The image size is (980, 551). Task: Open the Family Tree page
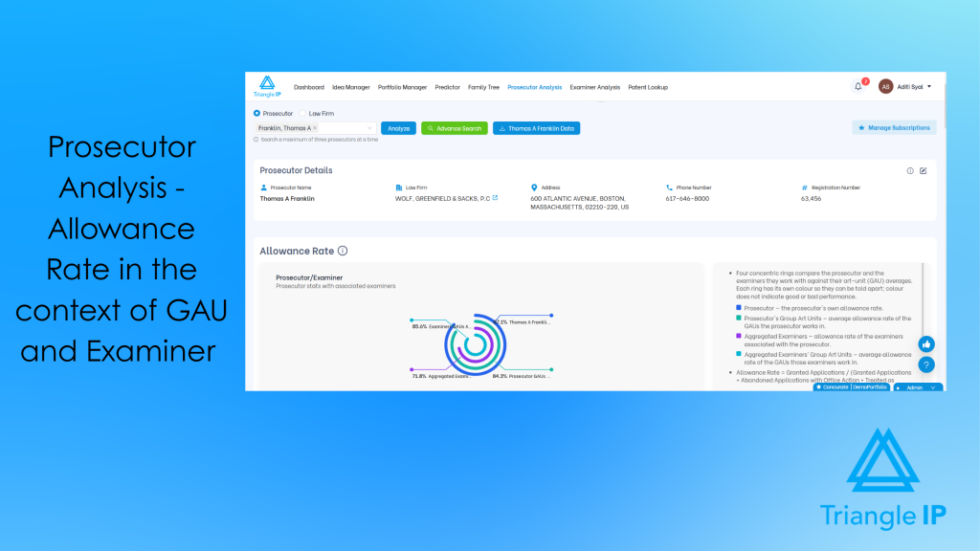click(483, 87)
